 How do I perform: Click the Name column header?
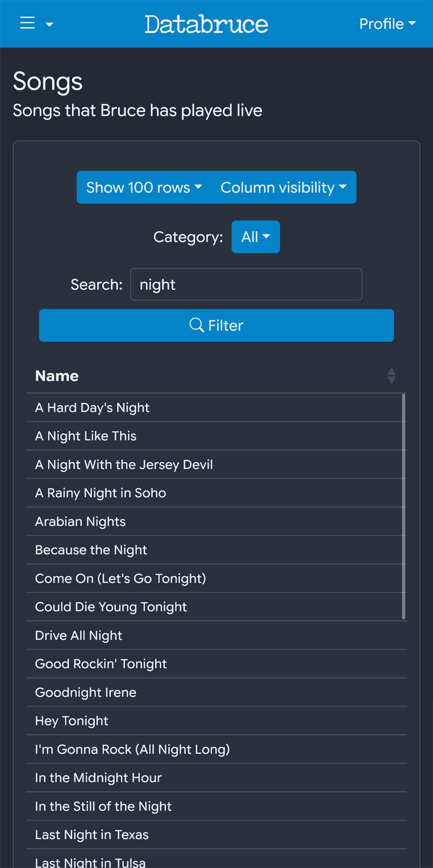57,376
